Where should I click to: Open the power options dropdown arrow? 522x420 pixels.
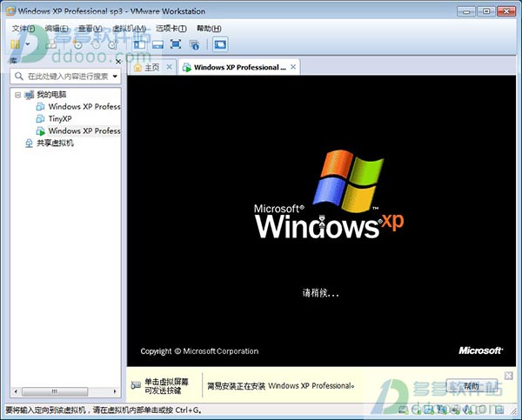[x=28, y=44]
